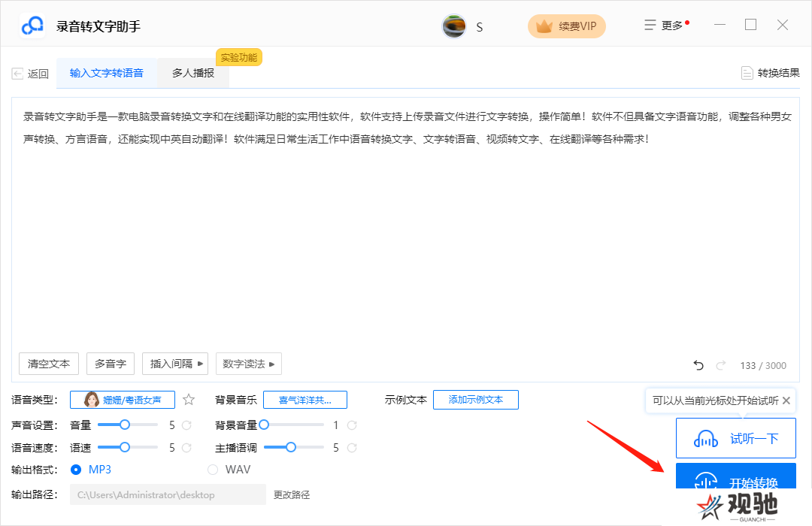Switch to 多人播报 tab

[193, 73]
